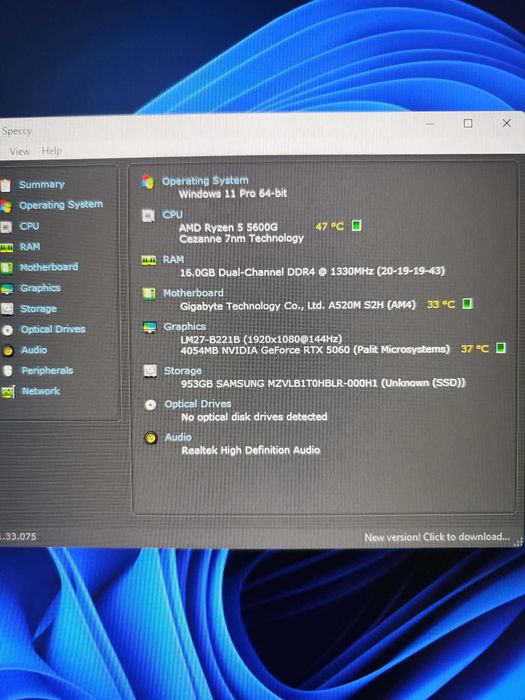The height and width of the screenshot is (700, 525).
Task: Click the 'AMD Ryzen 5 5600G' text
Action: [x=229, y=227]
